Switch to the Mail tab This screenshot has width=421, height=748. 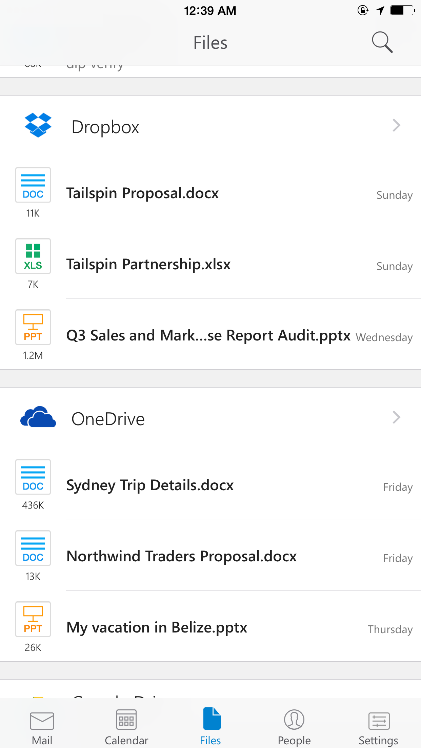pyautogui.click(x=42, y=727)
